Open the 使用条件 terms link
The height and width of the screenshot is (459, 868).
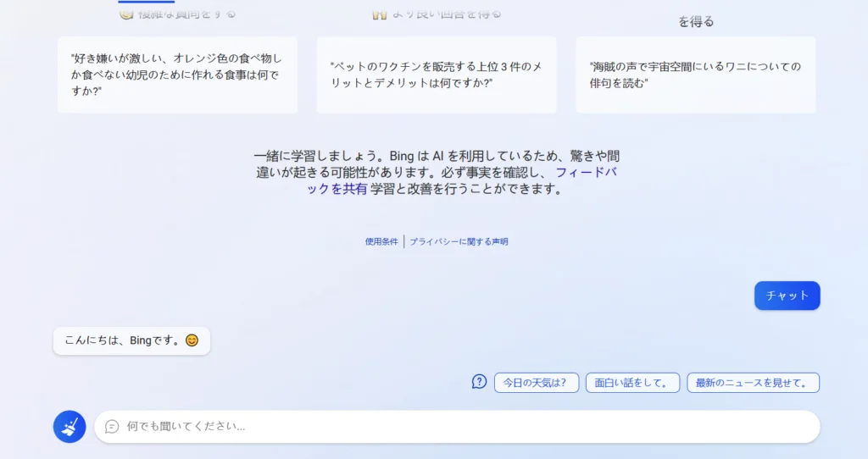[381, 241]
